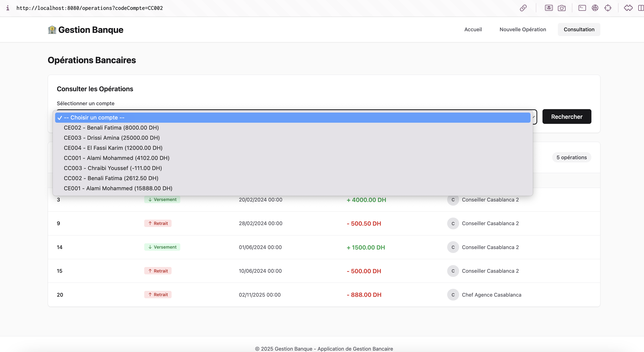
Task: Click the globe network icon
Action: pyautogui.click(x=595, y=8)
